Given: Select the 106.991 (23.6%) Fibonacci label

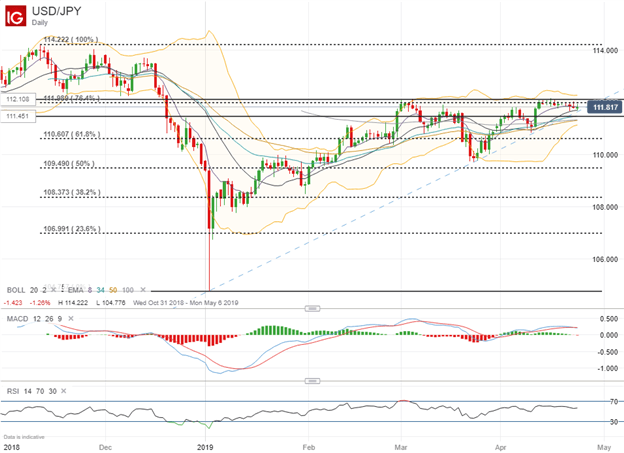Looking at the screenshot, I should click(x=72, y=229).
